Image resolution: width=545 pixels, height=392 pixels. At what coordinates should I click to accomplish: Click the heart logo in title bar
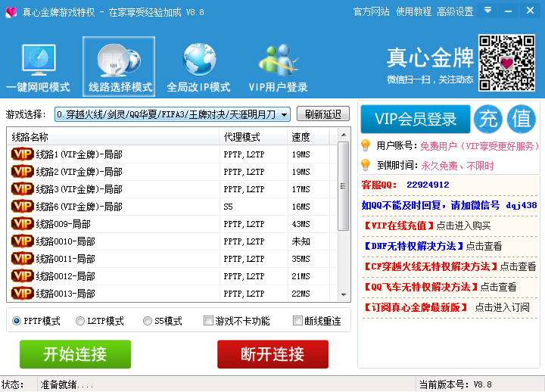[x=11, y=13]
